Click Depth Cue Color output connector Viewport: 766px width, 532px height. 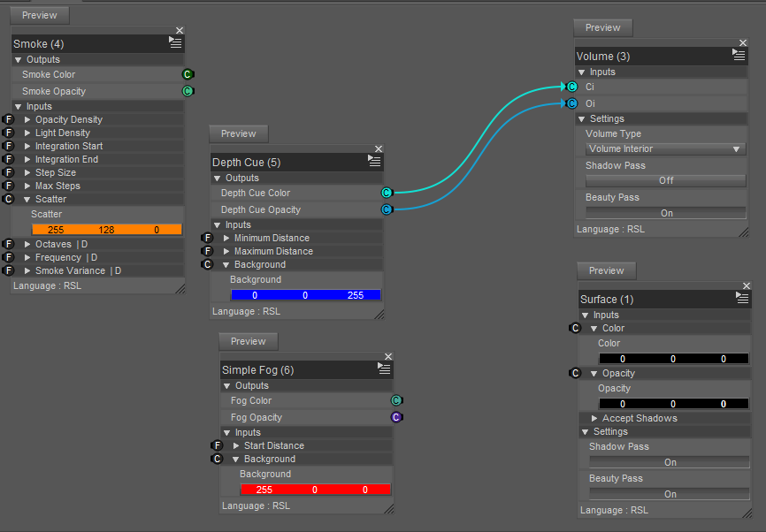(387, 193)
